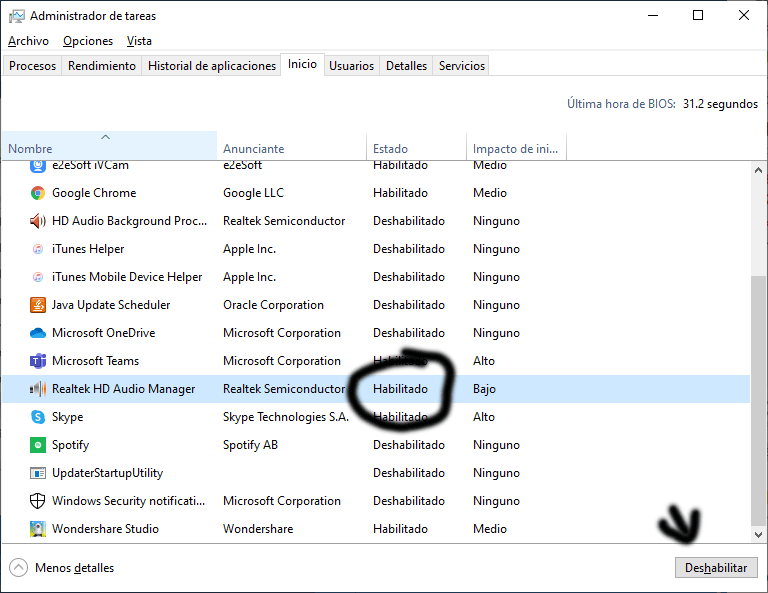The image size is (768, 593).
Task: Select HD Audio Background Proc... entry
Action: pos(129,221)
